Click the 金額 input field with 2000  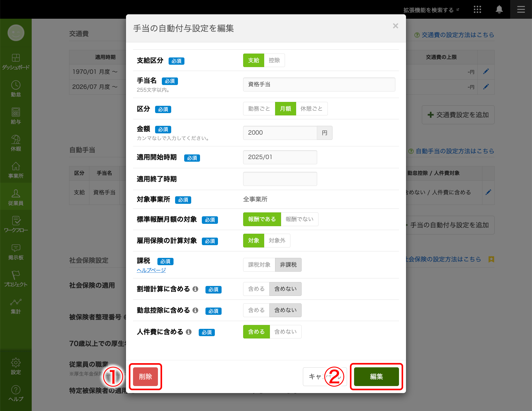280,133
